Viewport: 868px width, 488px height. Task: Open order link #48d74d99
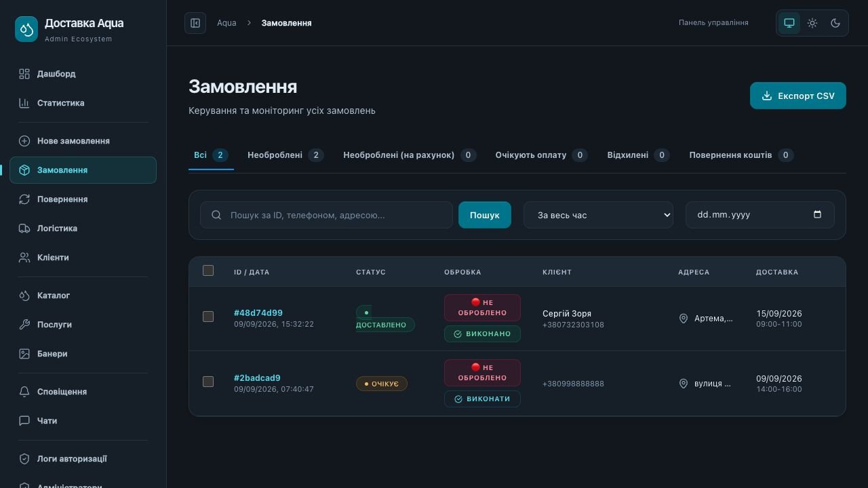(258, 312)
